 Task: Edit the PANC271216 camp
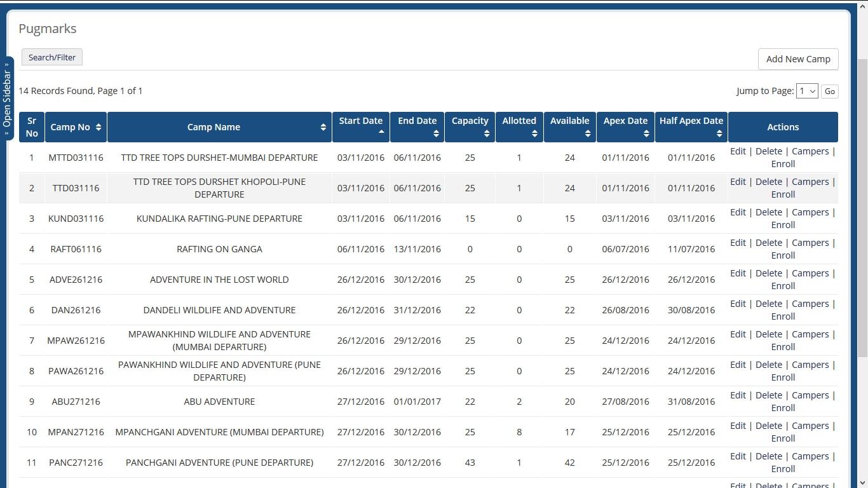[x=738, y=456]
